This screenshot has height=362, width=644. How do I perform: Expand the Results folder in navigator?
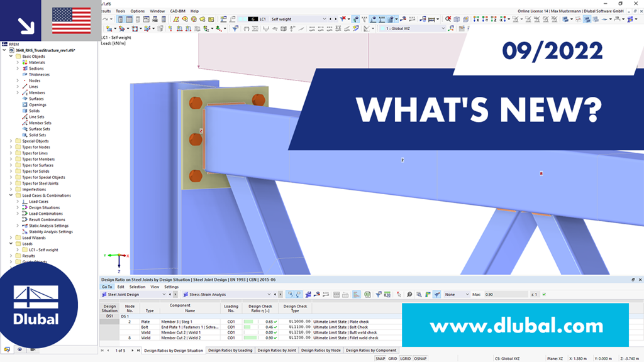click(x=11, y=256)
